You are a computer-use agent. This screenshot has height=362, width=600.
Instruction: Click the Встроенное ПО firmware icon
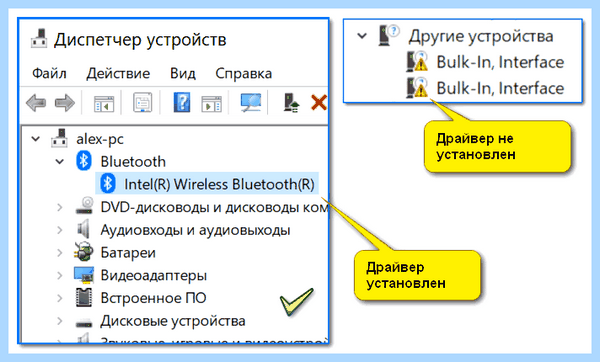pos(84,297)
